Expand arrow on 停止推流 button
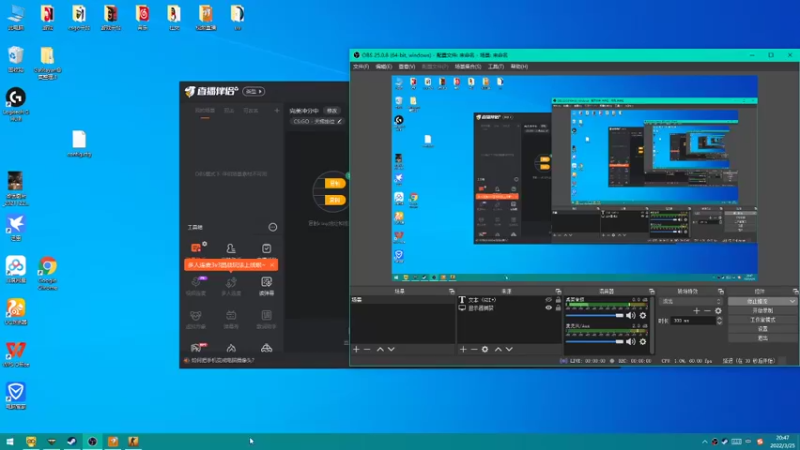This screenshot has width=800, height=450. (792, 302)
